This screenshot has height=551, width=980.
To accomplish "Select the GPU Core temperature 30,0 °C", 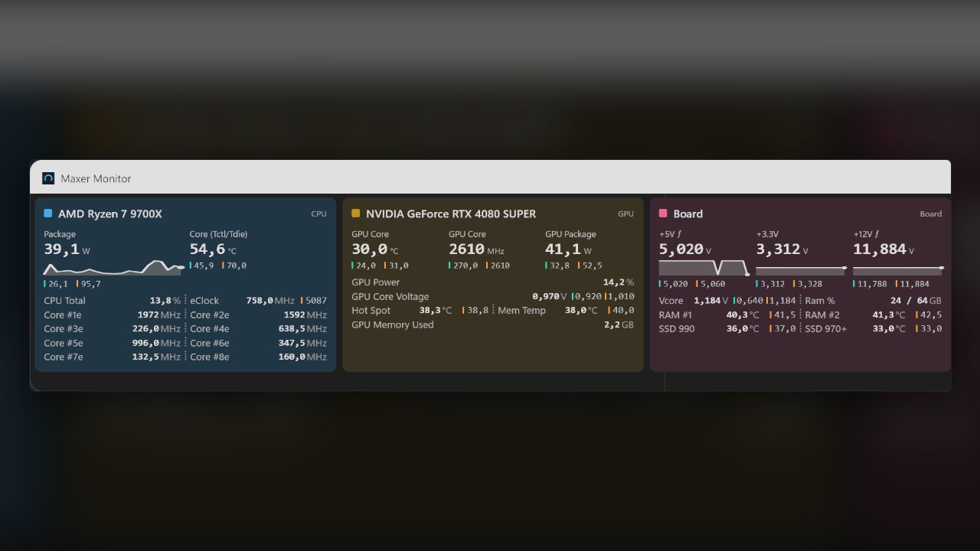I will (375, 249).
